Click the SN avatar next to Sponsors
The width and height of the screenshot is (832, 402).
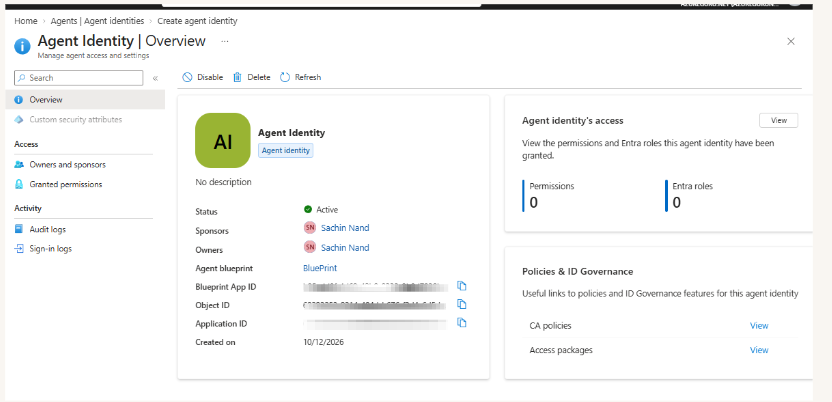310,228
